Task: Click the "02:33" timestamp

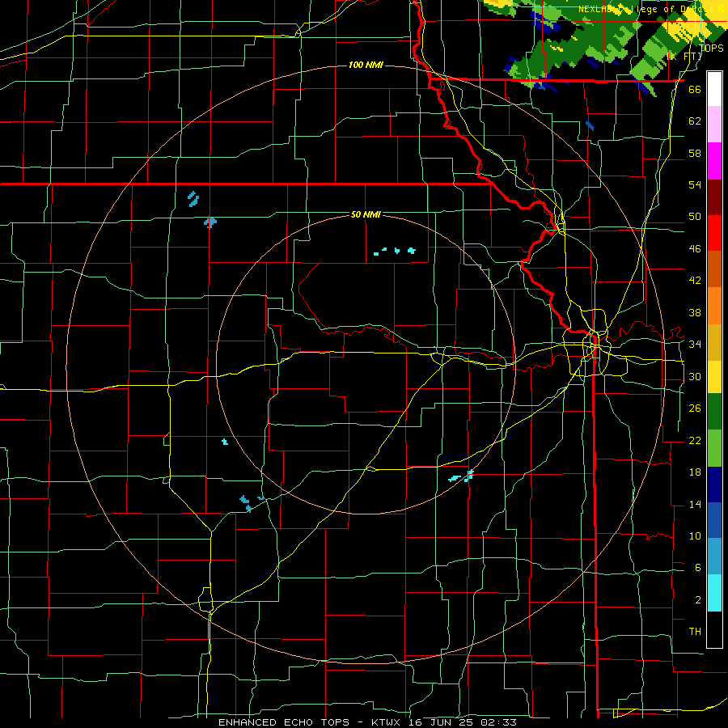Action: click(x=500, y=722)
